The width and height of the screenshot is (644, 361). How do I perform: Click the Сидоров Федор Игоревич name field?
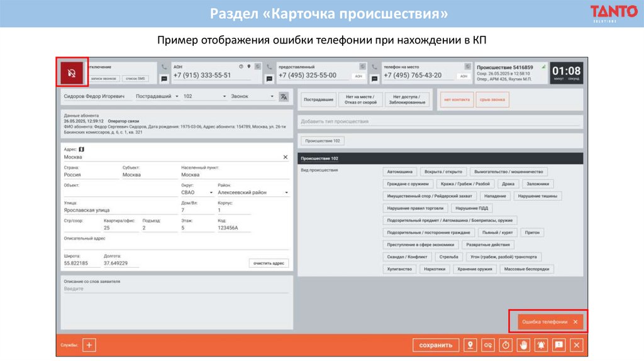[97, 96]
